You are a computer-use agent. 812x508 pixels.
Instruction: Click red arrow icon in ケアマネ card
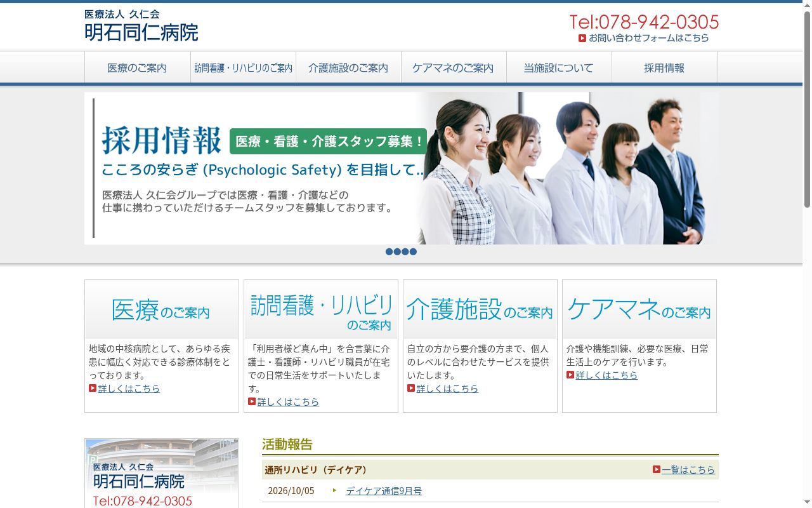point(570,375)
